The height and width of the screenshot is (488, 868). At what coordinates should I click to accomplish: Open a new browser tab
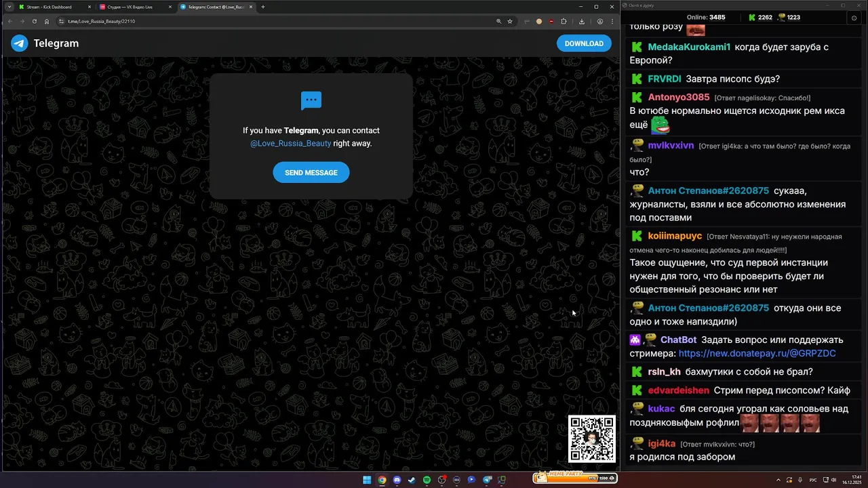point(263,7)
